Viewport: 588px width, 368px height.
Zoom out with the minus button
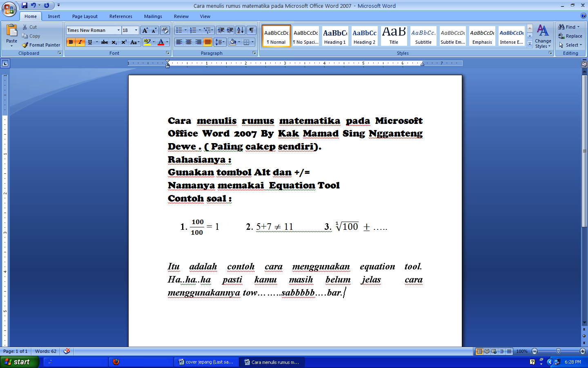point(535,351)
